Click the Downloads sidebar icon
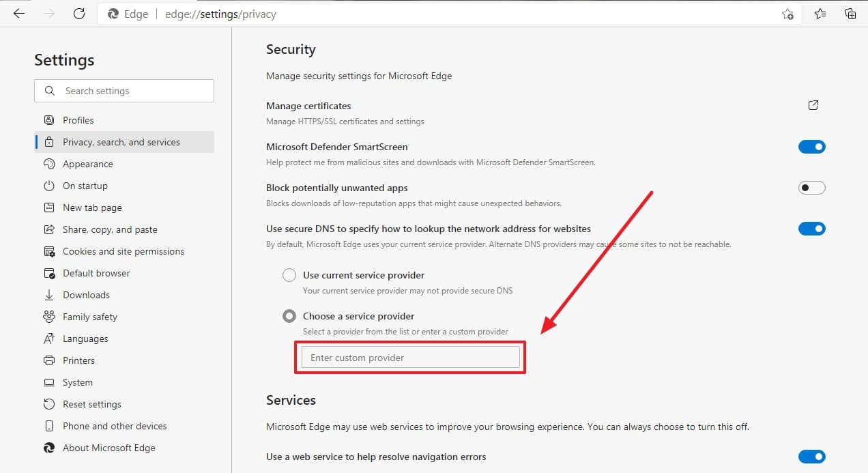The width and height of the screenshot is (868, 473). click(x=49, y=295)
